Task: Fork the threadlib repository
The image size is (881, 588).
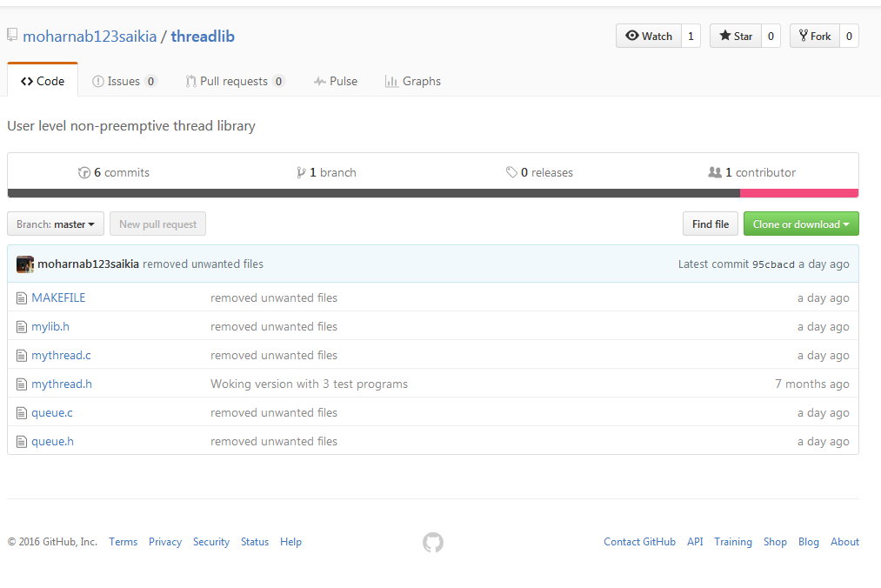Action: click(x=815, y=36)
